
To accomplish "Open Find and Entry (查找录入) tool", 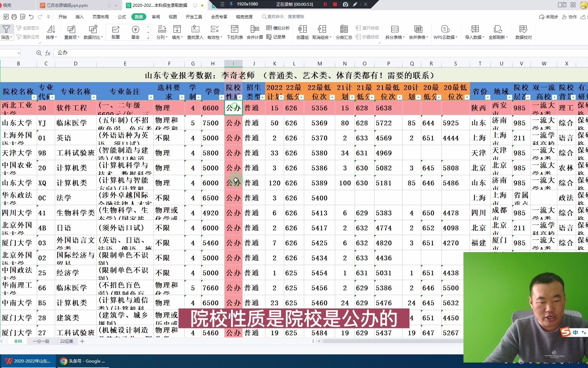I will pyautogui.click(x=195, y=32).
